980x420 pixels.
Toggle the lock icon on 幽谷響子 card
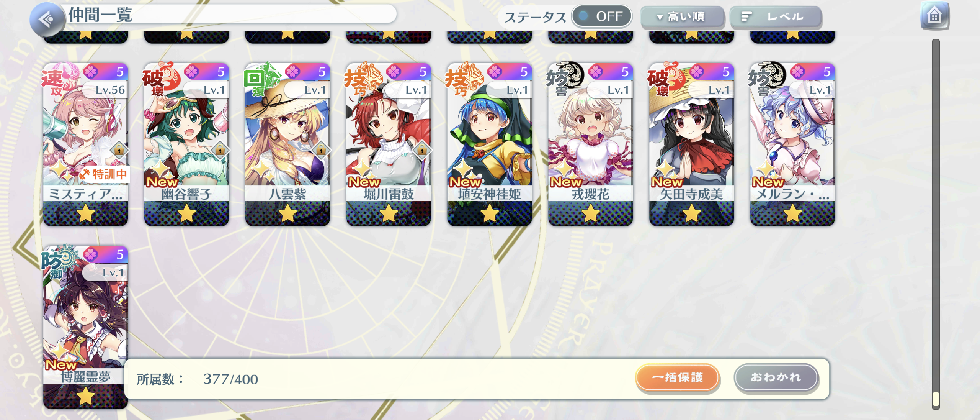click(x=220, y=150)
